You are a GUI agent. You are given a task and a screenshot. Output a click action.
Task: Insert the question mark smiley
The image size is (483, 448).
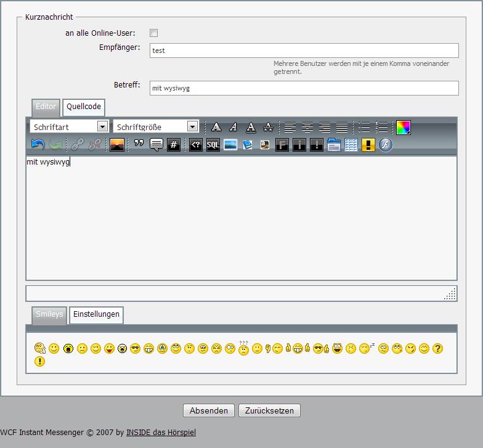[x=437, y=349]
